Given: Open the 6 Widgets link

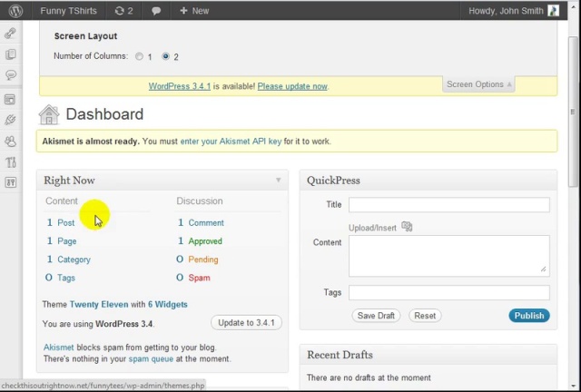Looking at the screenshot, I should [167, 305].
